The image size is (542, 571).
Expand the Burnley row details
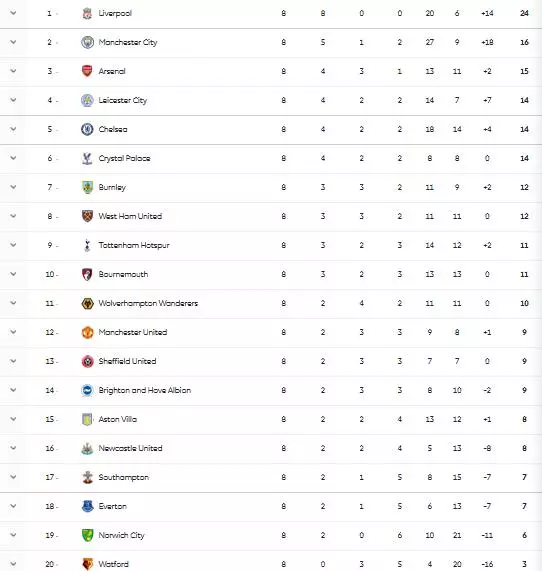pyautogui.click(x=13, y=187)
